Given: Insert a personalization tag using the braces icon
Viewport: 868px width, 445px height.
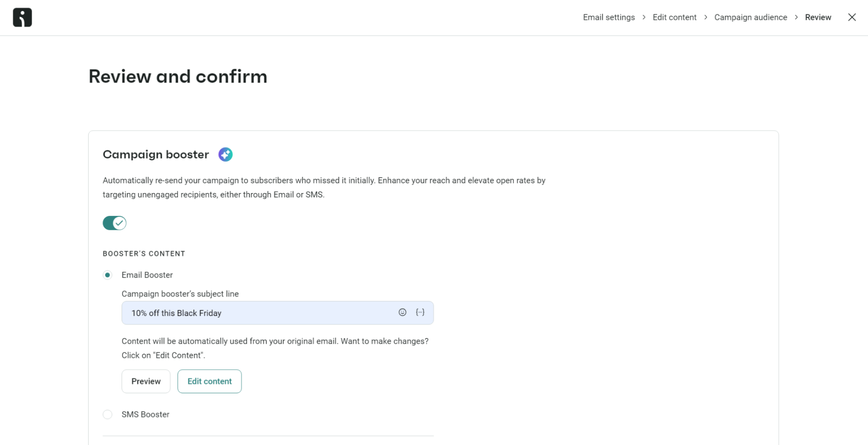Looking at the screenshot, I should click(x=419, y=312).
